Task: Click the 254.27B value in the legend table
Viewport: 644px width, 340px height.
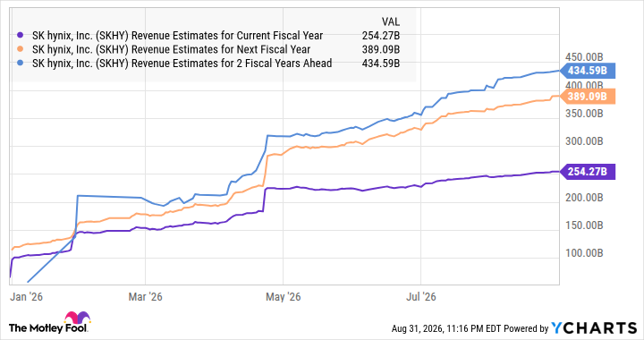Action: pos(381,36)
